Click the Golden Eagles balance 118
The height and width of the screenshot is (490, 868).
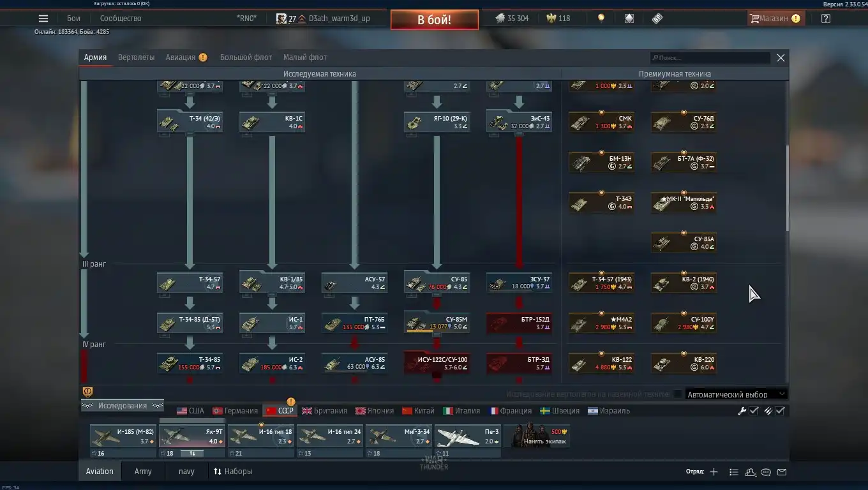[558, 19]
